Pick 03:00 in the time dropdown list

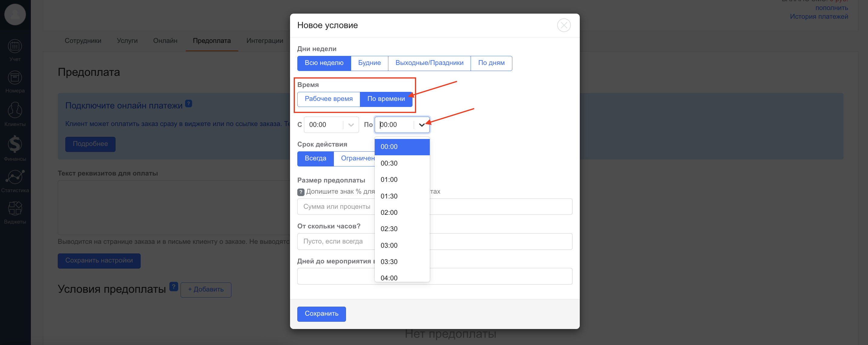(x=389, y=245)
